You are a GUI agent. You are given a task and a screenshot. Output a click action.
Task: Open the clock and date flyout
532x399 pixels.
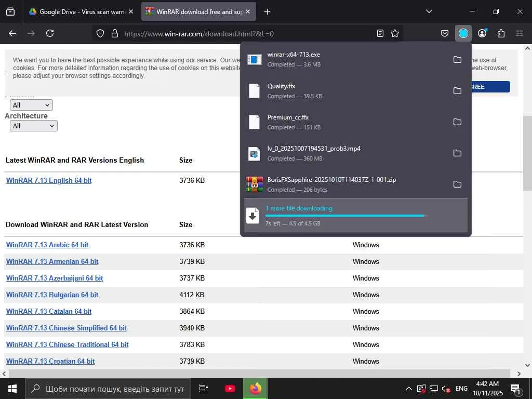click(487, 389)
